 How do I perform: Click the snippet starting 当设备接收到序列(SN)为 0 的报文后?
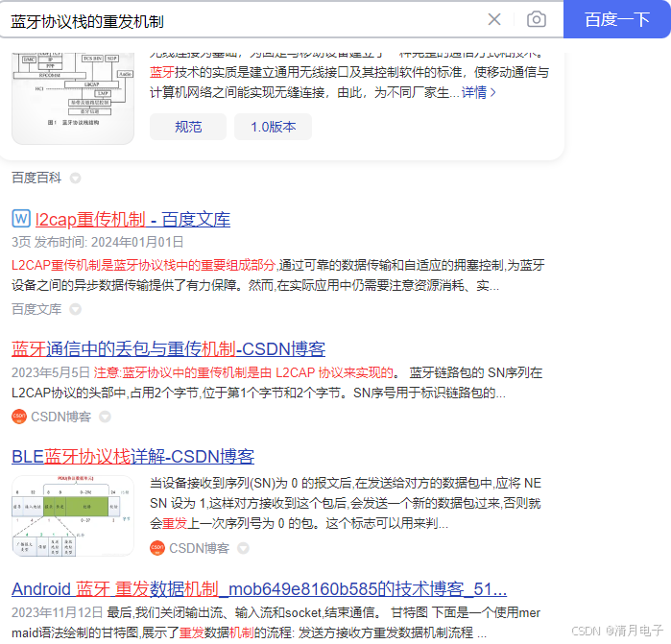346,503
